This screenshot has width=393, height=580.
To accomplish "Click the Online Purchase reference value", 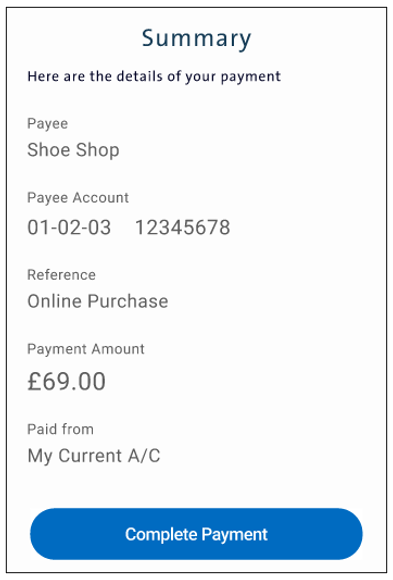I will (x=98, y=301).
